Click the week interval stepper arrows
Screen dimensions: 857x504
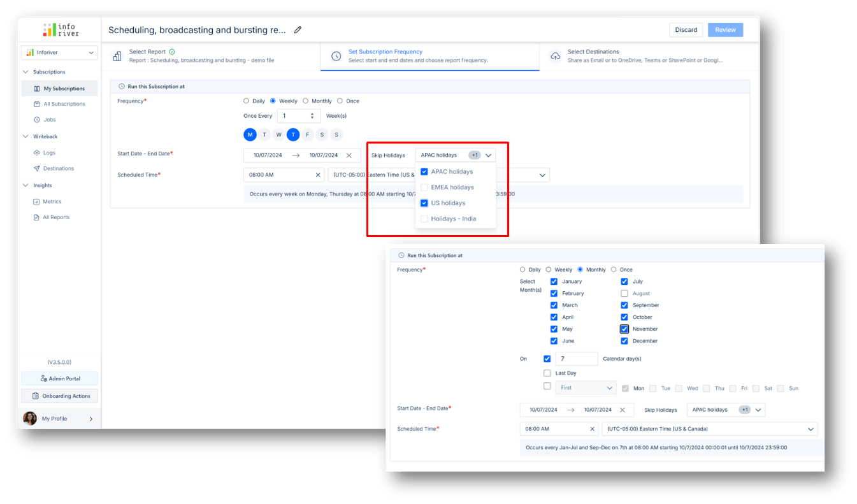click(x=312, y=116)
